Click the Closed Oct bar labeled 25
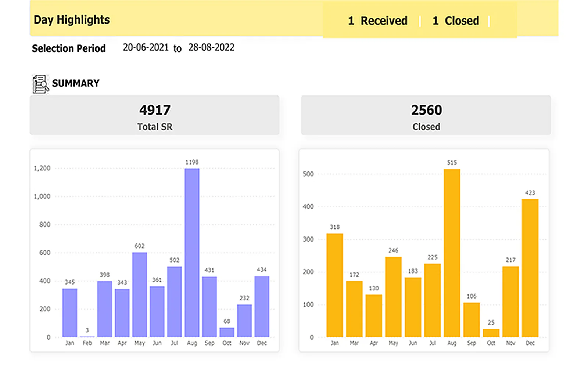 pos(491,333)
